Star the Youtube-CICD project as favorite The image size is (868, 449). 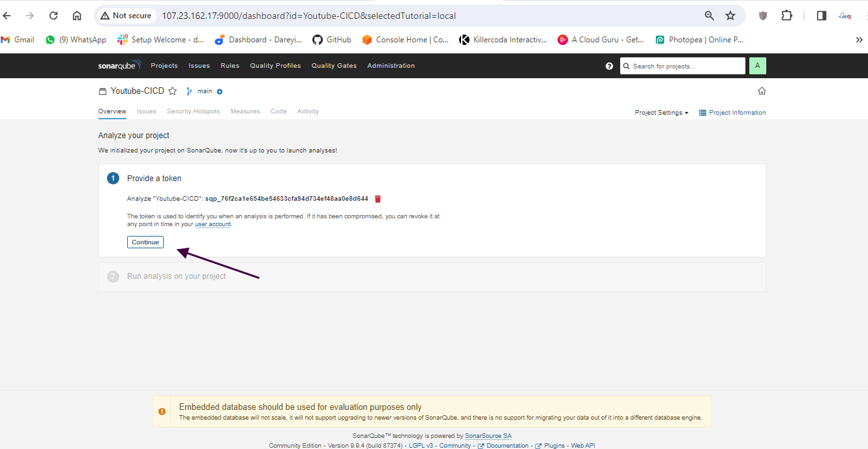coord(172,91)
